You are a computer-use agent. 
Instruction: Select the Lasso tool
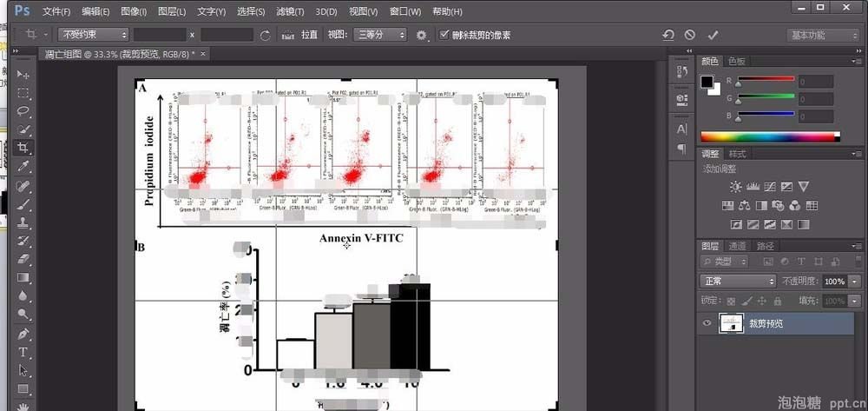coord(23,111)
